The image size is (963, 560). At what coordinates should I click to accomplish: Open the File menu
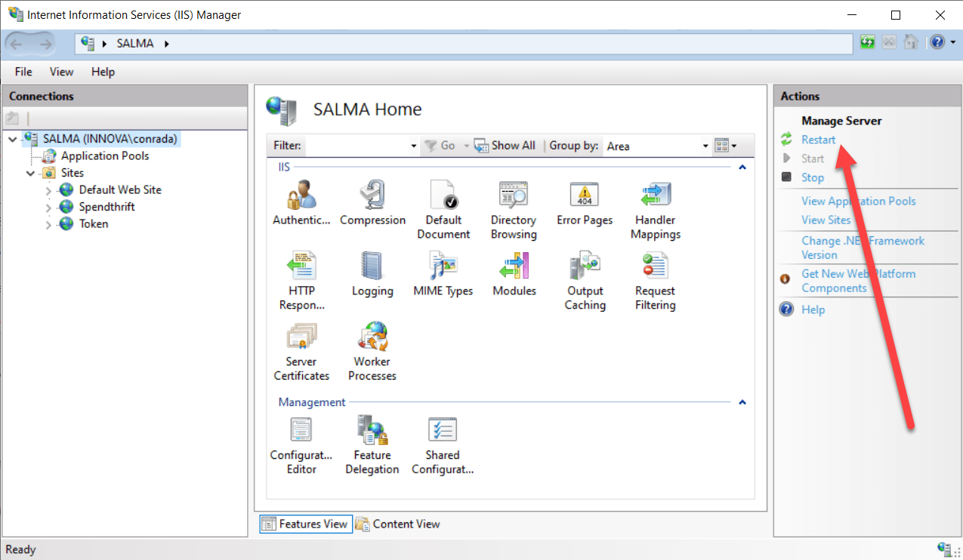pyautogui.click(x=23, y=72)
